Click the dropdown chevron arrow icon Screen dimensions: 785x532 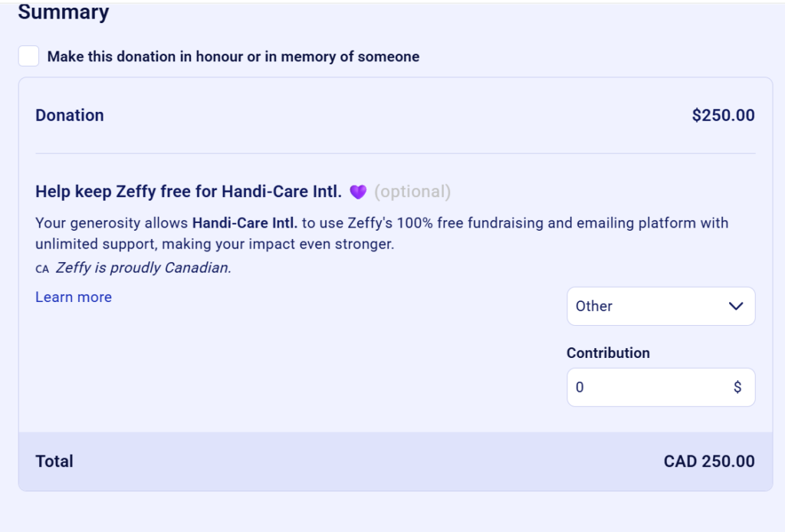point(736,306)
